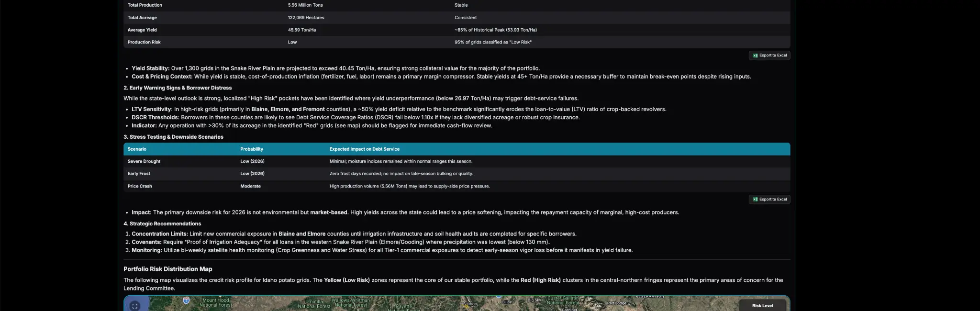Select the "Early Frost" scenario cell
Viewport: 980px width, 311px height.
pyautogui.click(x=139, y=174)
